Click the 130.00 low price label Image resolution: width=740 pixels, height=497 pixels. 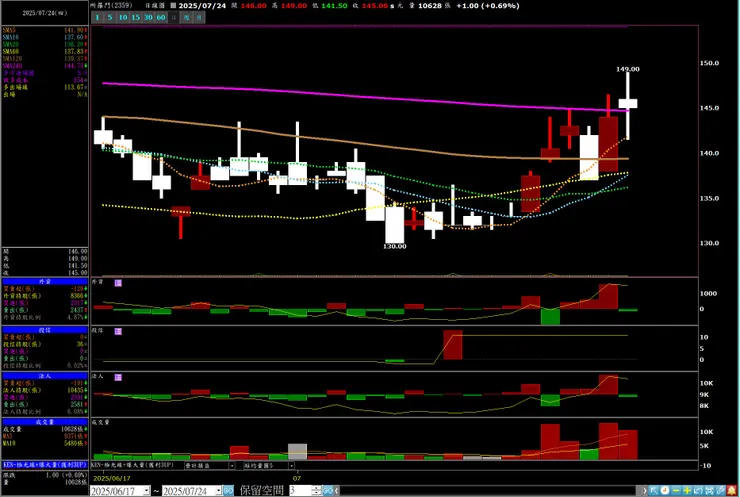pyautogui.click(x=395, y=246)
